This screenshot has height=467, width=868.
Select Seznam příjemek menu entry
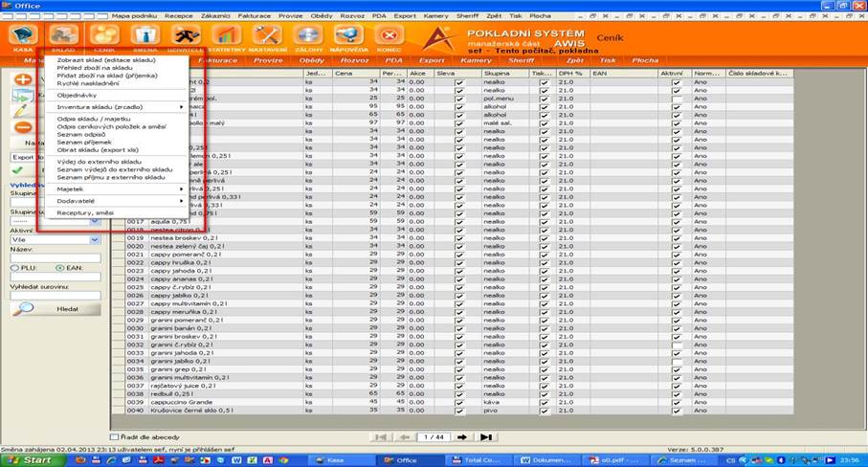tap(84, 143)
